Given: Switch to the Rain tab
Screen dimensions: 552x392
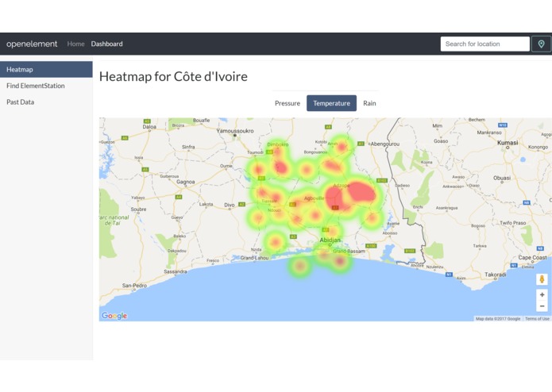Looking at the screenshot, I should [369, 103].
